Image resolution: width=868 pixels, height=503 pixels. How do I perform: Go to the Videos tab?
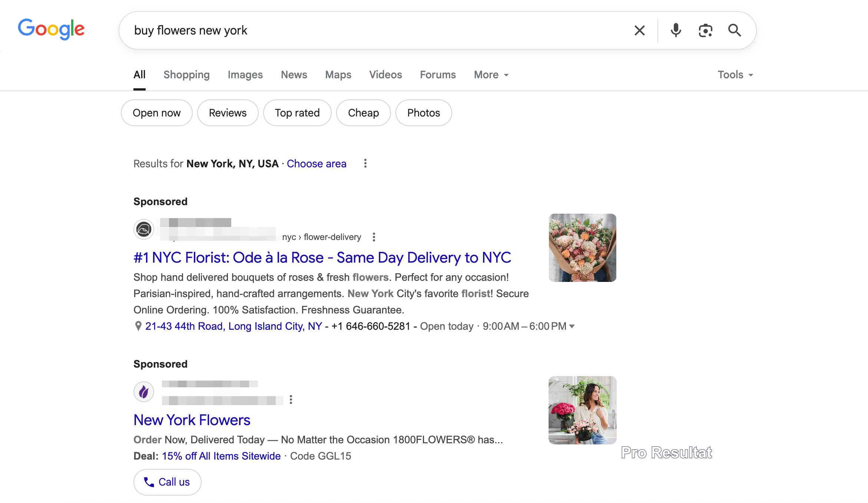(385, 75)
